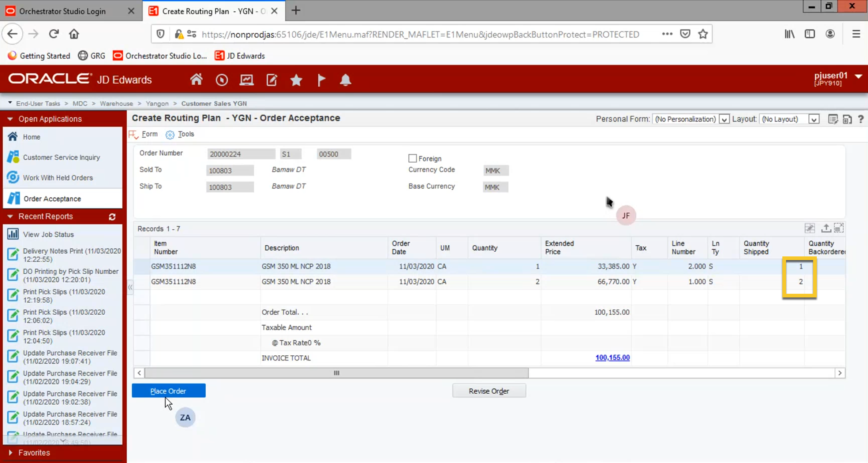Open the Form menu

point(149,134)
